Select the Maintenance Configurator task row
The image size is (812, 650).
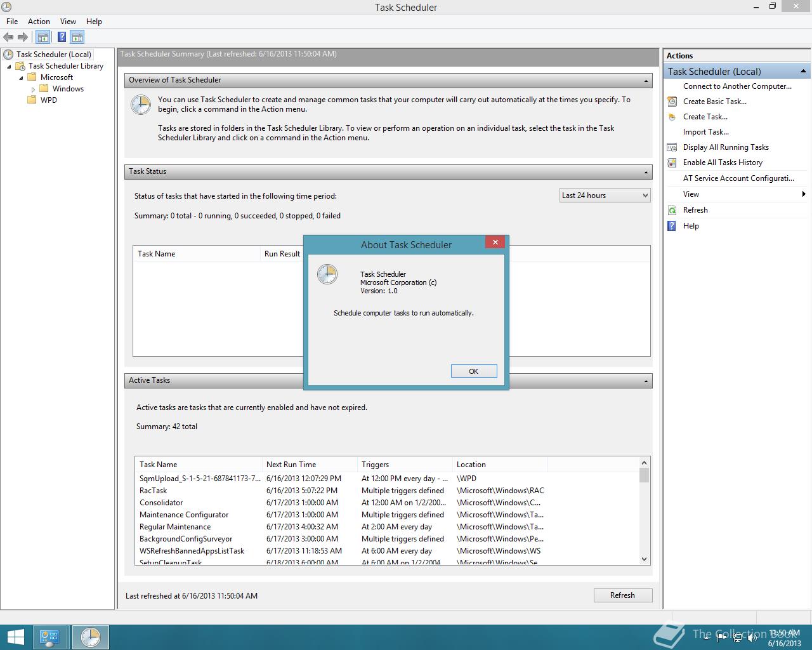386,515
